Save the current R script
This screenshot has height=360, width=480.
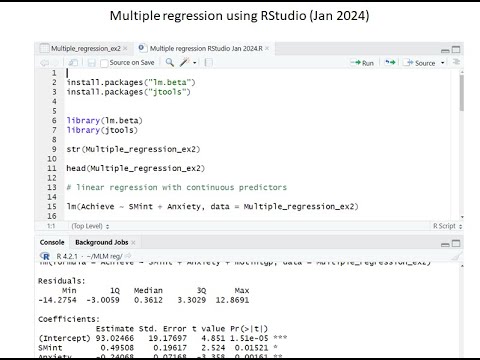point(91,63)
